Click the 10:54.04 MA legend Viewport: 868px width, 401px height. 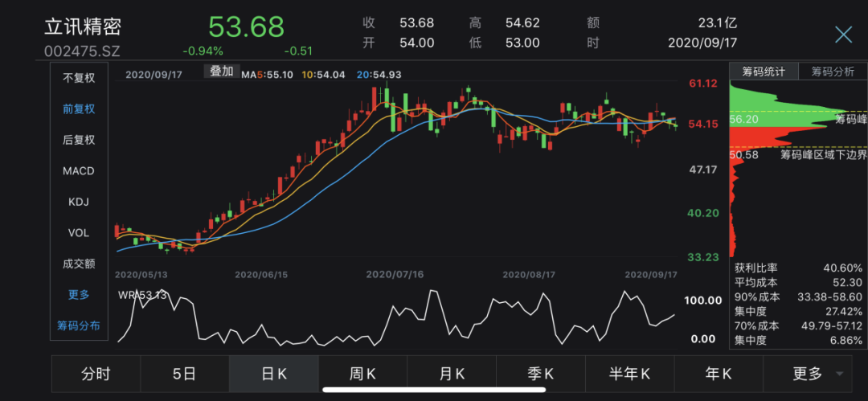click(x=324, y=74)
